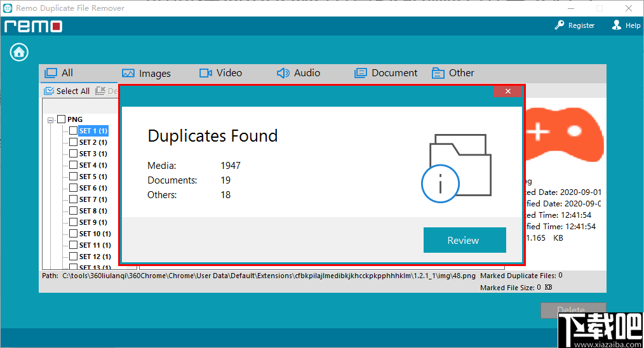Tick the SET 5 (1) checkbox
Screen dimensions: 644x348
(x=73, y=177)
